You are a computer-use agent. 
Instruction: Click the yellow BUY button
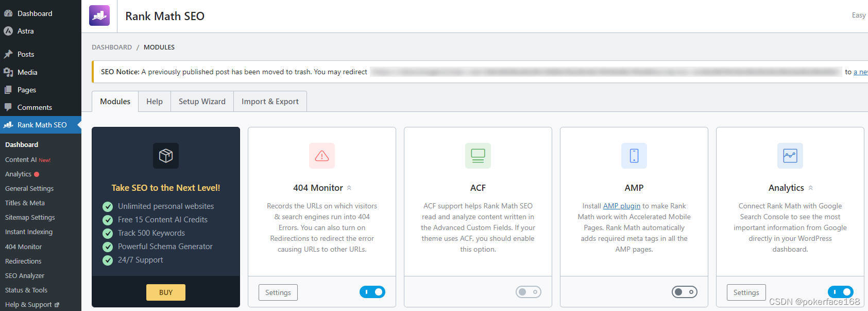pyautogui.click(x=166, y=292)
